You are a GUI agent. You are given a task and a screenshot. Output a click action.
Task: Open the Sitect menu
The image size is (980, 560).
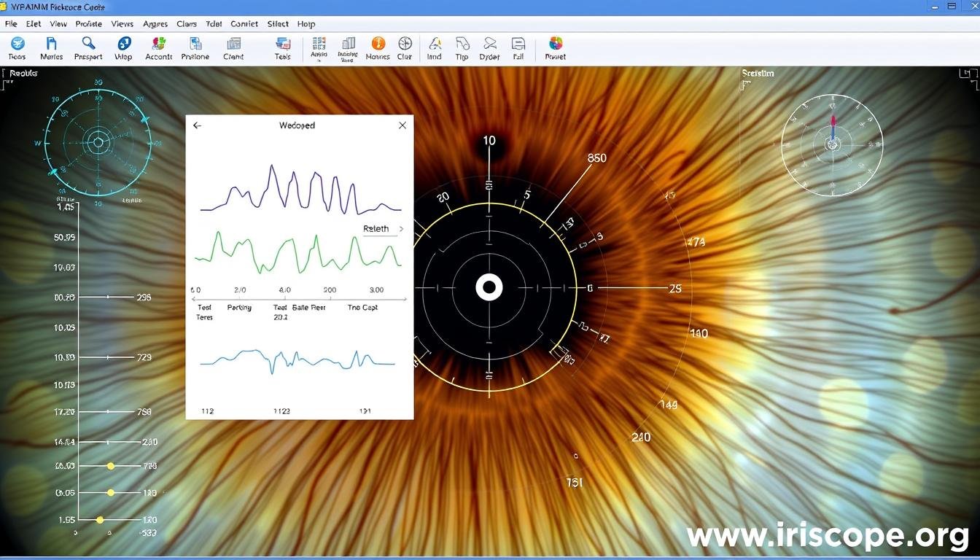[x=278, y=24]
